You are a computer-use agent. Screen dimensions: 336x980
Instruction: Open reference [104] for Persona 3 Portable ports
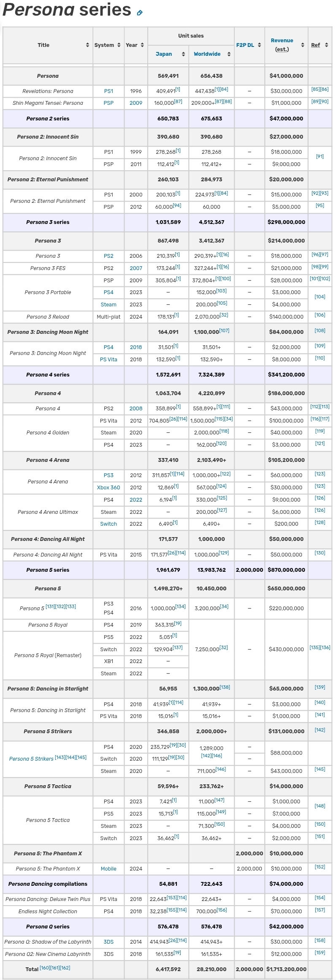tap(320, 297)
